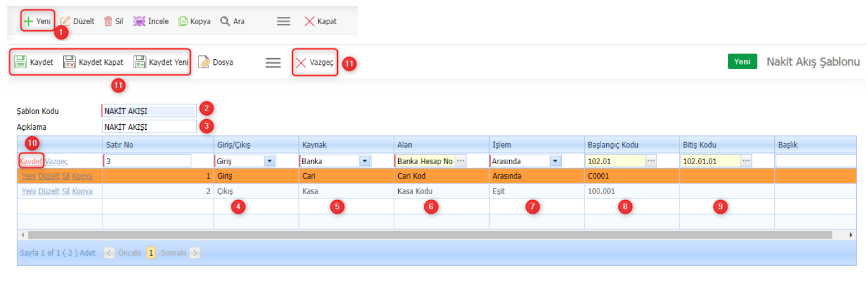The image size is (868, 281).
Task: Click horizontal scrollbar of the grid
Action: point(430,234)
